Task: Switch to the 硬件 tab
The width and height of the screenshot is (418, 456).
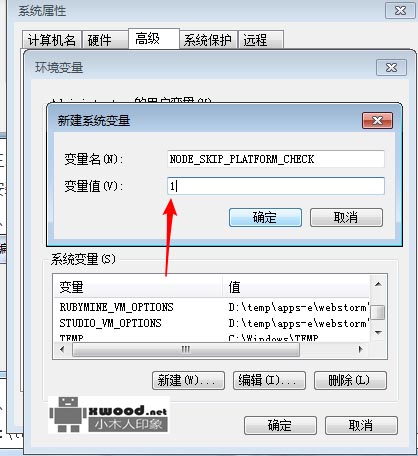Action: point(100,40)
